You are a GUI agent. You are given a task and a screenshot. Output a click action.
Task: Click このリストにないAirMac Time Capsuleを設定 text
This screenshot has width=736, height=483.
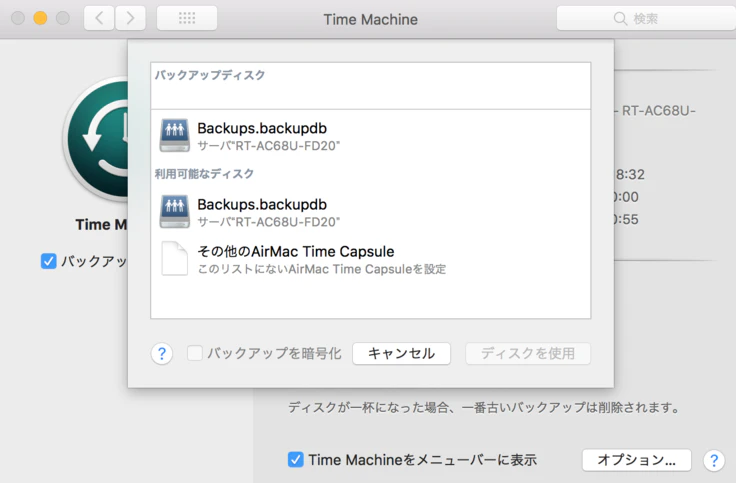pos(322,269)
